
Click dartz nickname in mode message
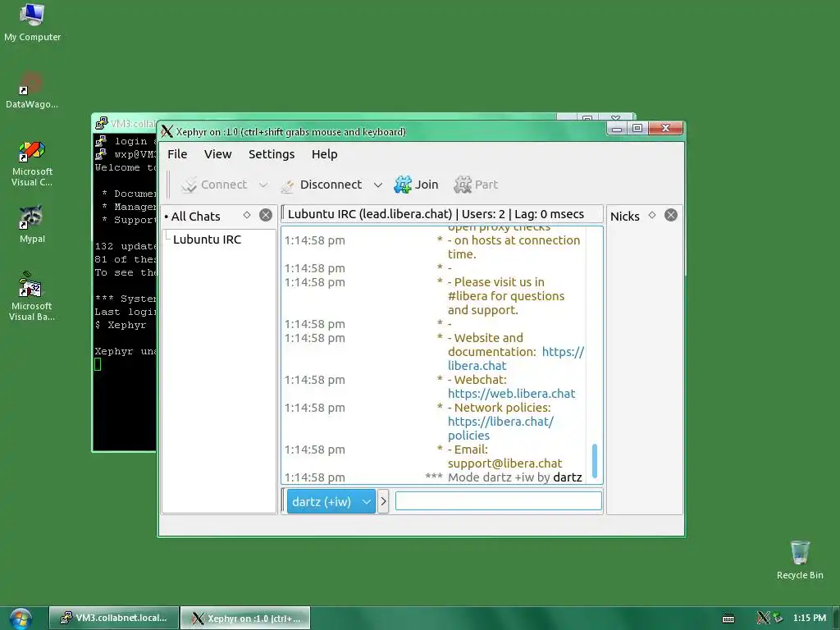568,477
